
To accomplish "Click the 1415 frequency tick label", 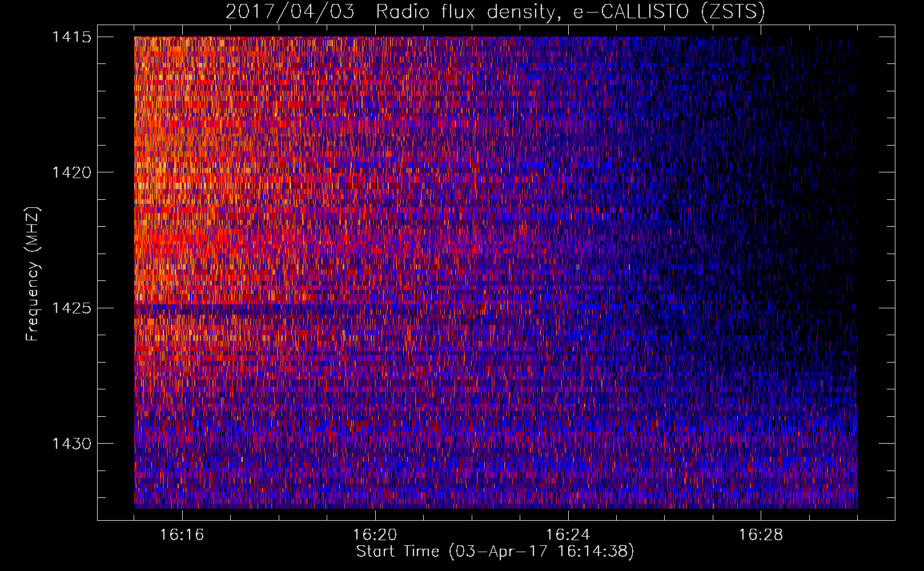I will [71, 37].
